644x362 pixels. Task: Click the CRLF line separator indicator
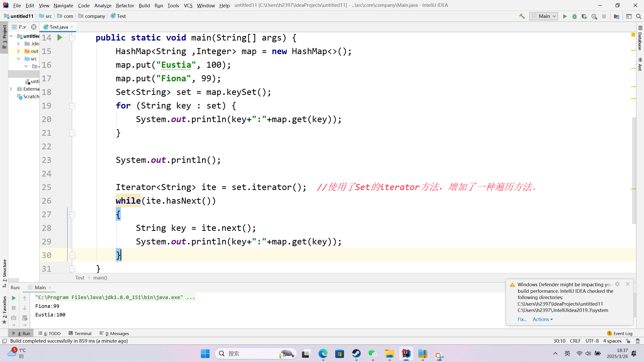click(575, 341)
